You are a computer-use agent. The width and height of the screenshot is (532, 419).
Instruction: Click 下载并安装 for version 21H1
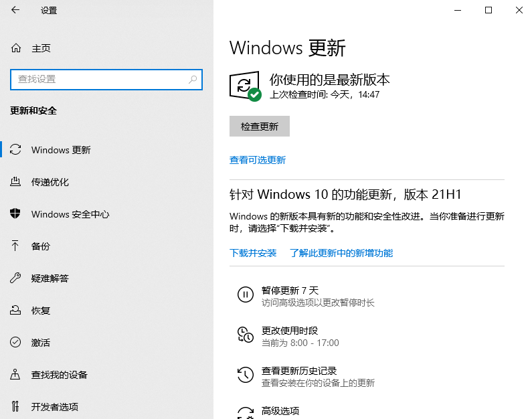(253, 253)
